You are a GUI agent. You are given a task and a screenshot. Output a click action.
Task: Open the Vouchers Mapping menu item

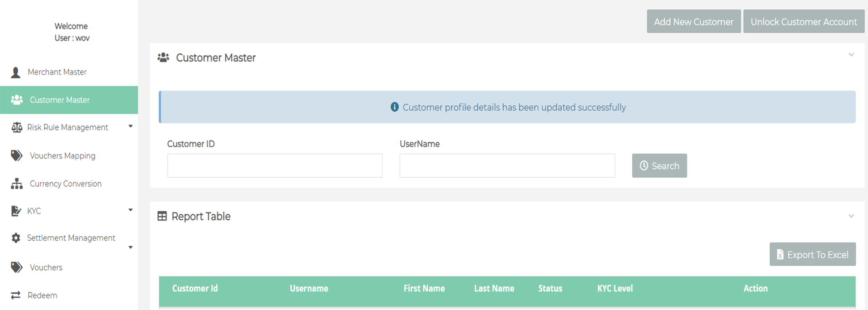tap(62, 156)
